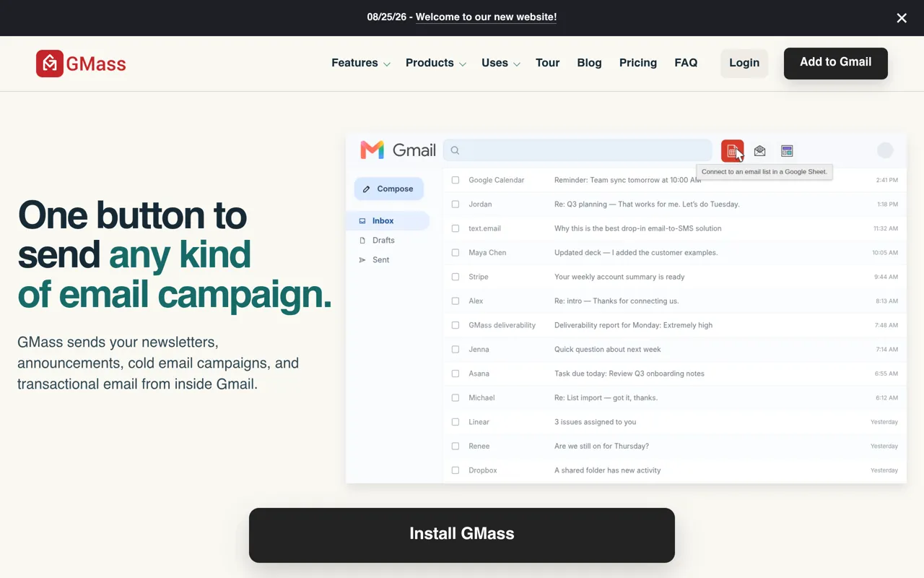This screenshot has height=578, width=924.
Task: Open the Drafts folder label
Action: click(383, 241)
